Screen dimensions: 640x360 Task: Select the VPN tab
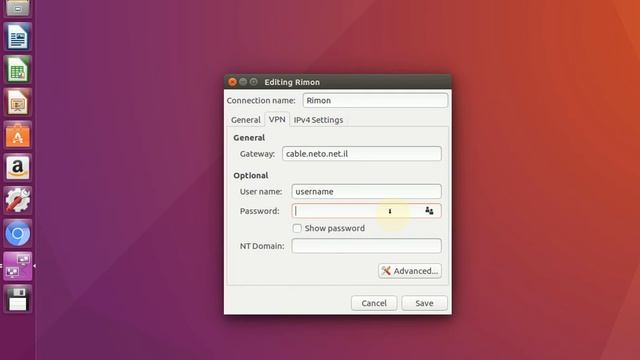coord(277,119)
